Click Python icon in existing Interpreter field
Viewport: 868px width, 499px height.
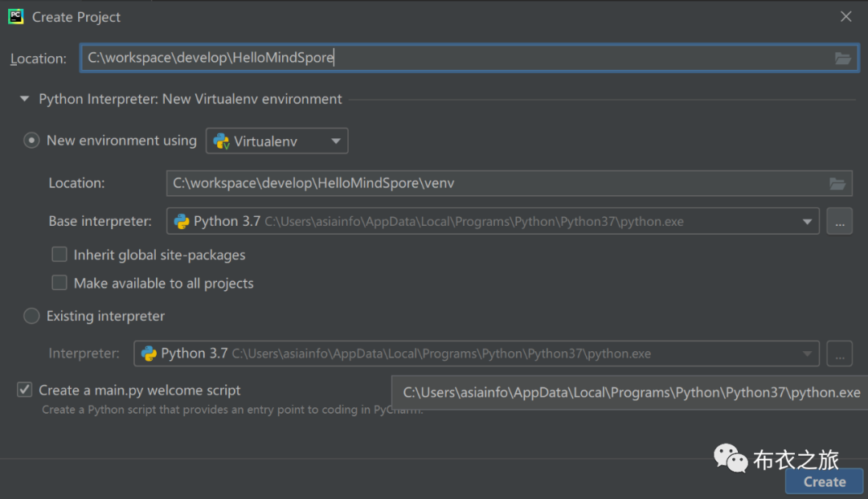click(x=149, y=354)
